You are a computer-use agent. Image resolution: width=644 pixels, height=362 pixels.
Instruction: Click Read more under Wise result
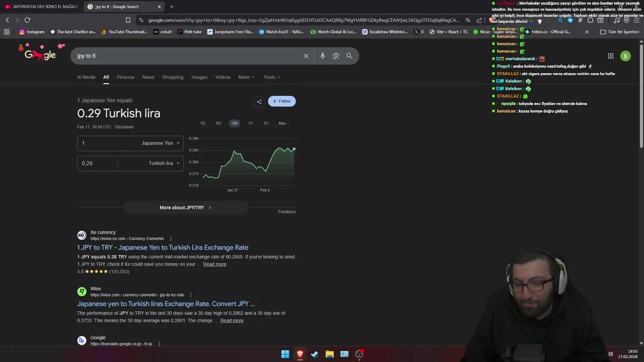coord(232,321)
